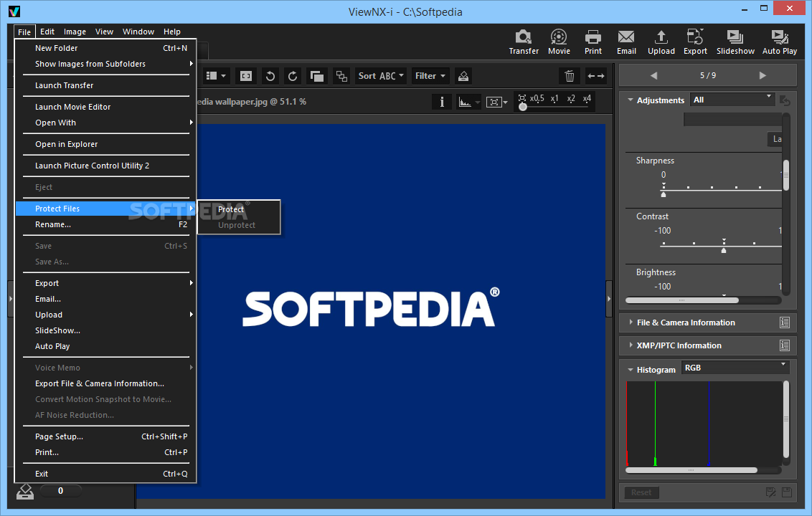
Task: Click the Sharpness slider handle
Action: click(x=664, y=195)
